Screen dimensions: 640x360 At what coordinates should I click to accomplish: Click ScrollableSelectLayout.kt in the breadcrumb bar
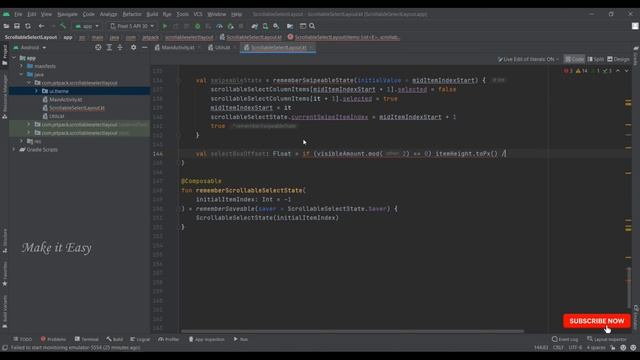point(250,37)
